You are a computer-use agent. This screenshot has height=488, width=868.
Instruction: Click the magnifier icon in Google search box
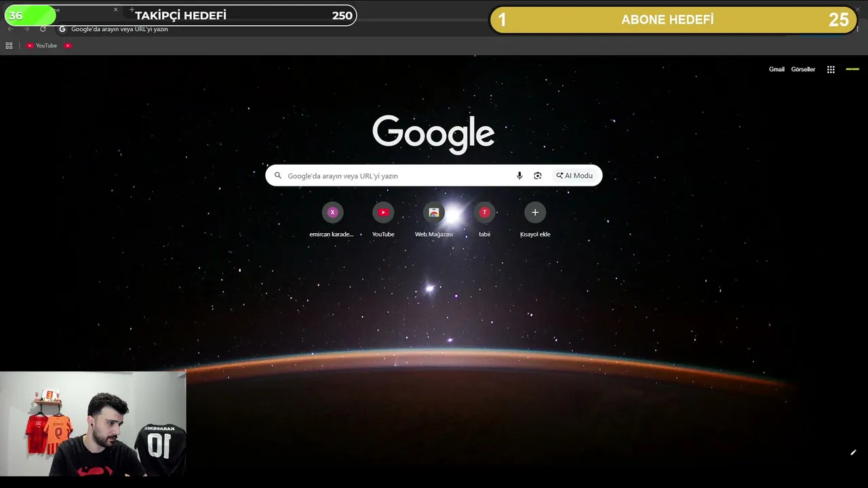277,176
